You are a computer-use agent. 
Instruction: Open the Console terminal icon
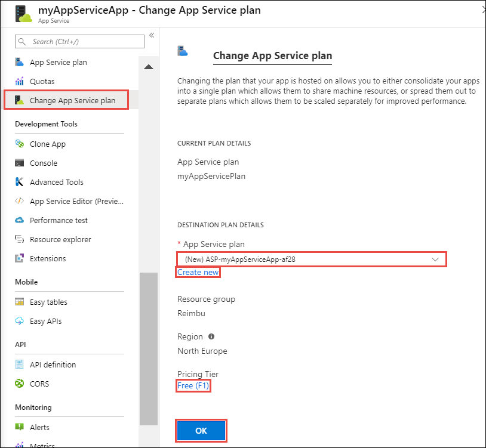[x=19, y=163]
